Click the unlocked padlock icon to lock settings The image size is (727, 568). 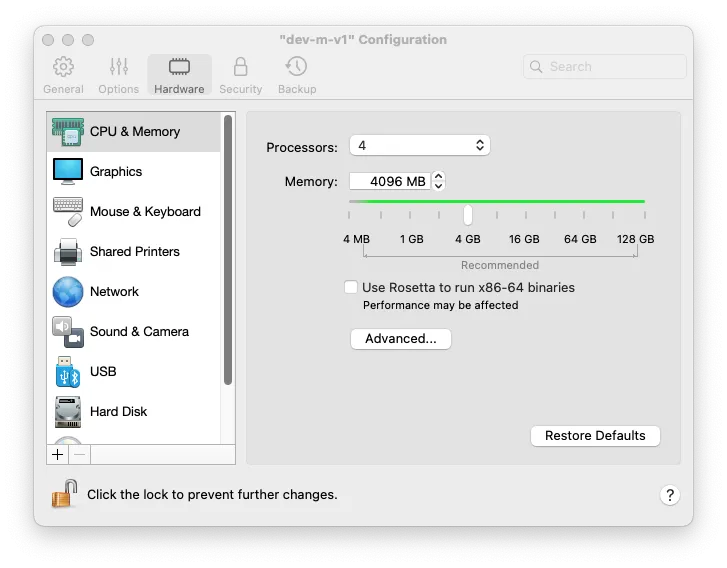click(x=65, y=494)
